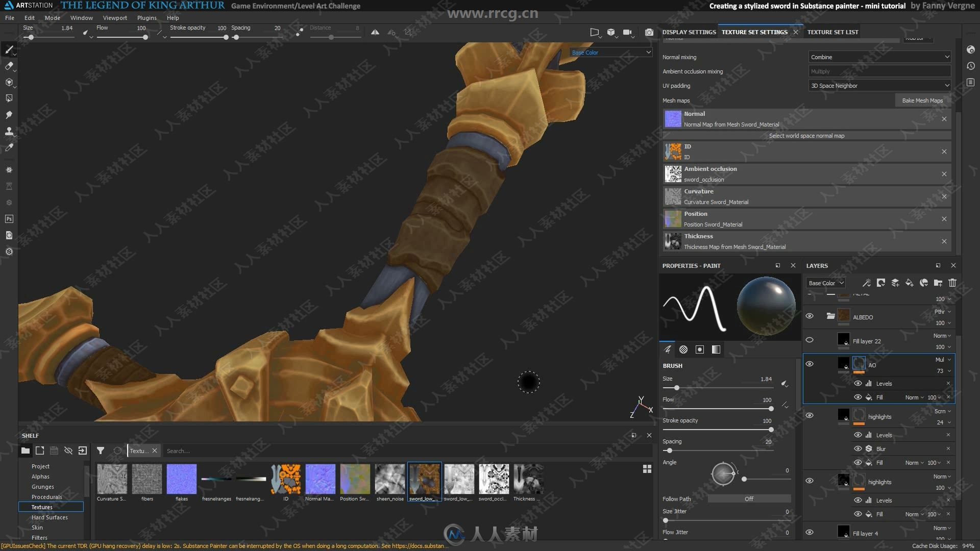Viewport: 980px width, 551px height.
Task: Click the add smart material icon
Action: [x=923, y=283]
